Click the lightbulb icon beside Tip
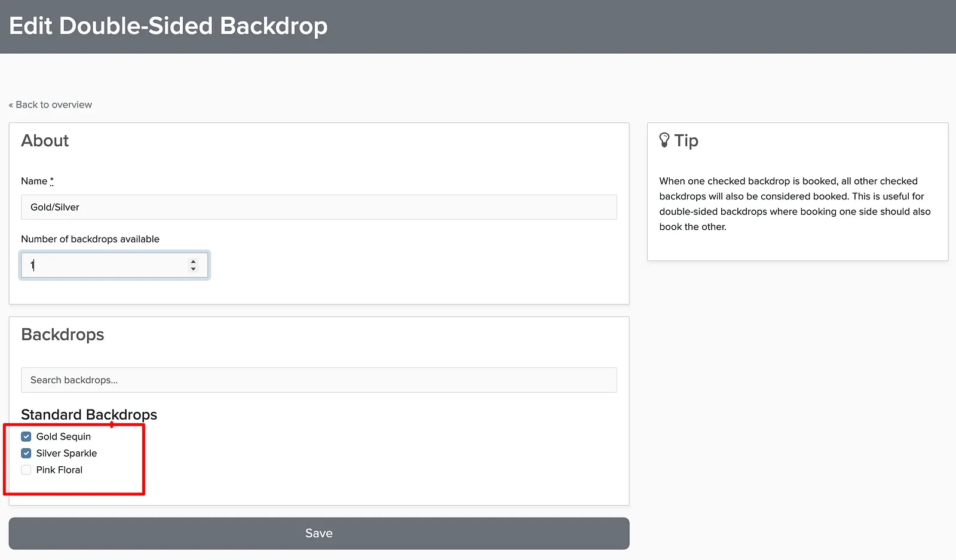The image size is (956, 560). (664, 140)
